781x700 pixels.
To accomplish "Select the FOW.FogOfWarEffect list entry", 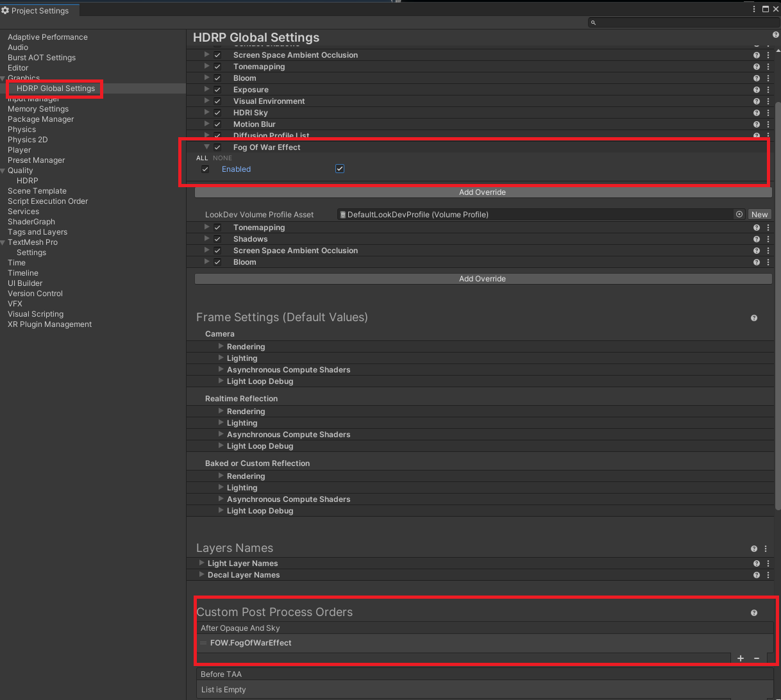I will click(485, 643).
